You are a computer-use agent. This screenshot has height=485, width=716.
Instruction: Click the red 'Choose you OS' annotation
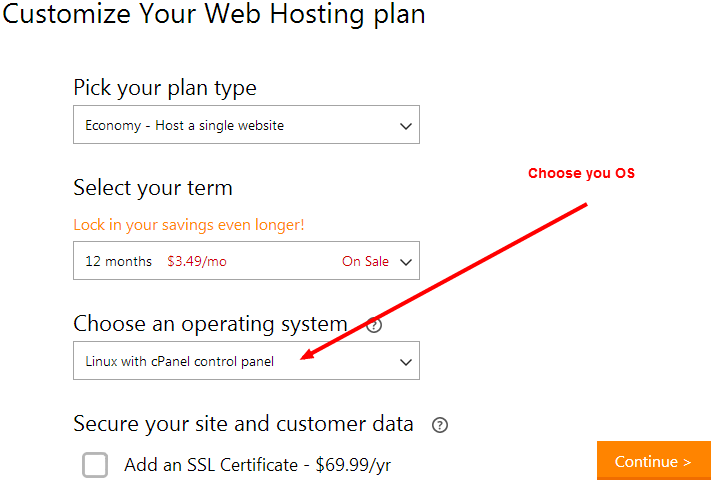point(581,173)
